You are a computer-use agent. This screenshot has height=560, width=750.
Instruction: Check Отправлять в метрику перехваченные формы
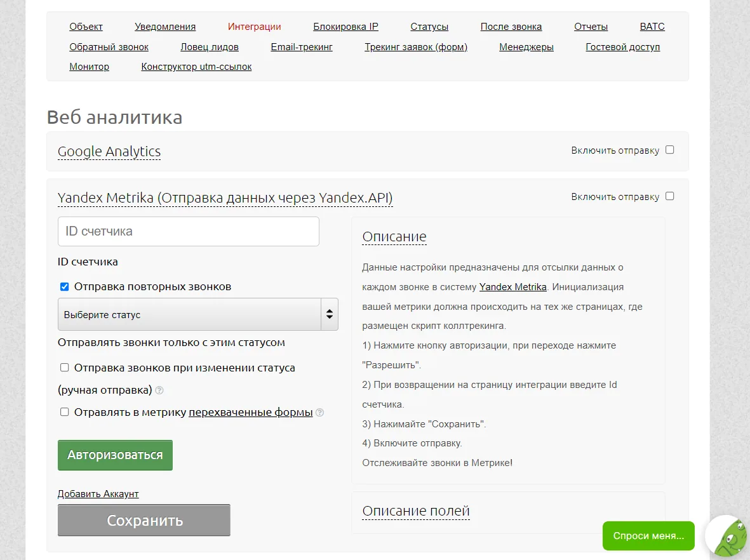click(x=64, y=412)
